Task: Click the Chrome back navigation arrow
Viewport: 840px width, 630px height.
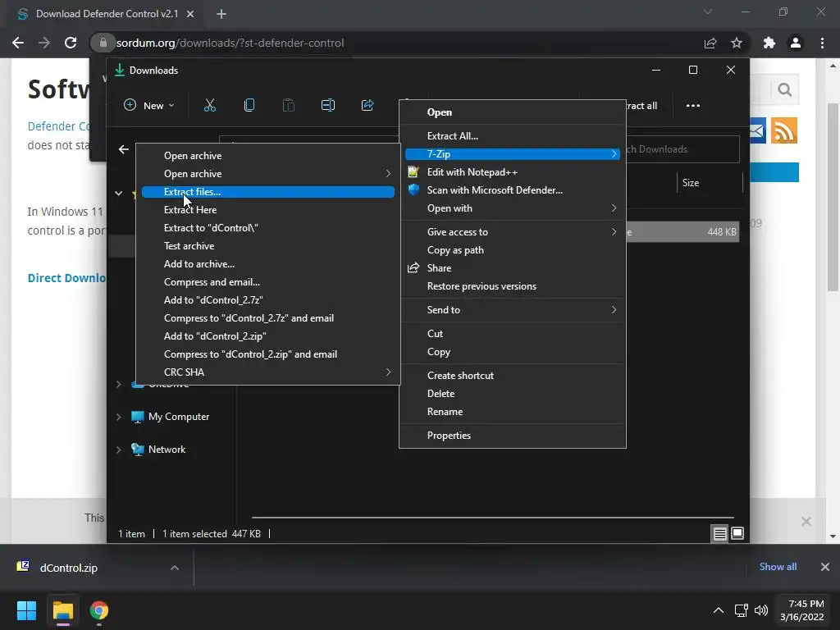Action: pyautogui.click(x=18, y=43)
